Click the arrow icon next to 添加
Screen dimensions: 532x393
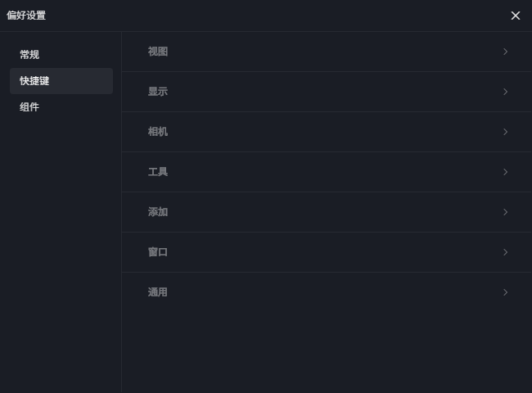coord(506,212)
